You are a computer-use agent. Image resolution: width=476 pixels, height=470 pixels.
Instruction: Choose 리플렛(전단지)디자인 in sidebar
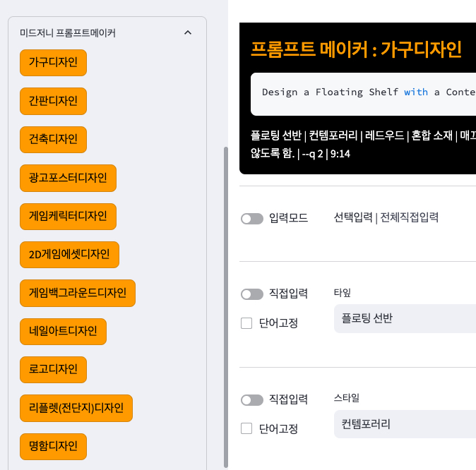[x=76, y=407]
